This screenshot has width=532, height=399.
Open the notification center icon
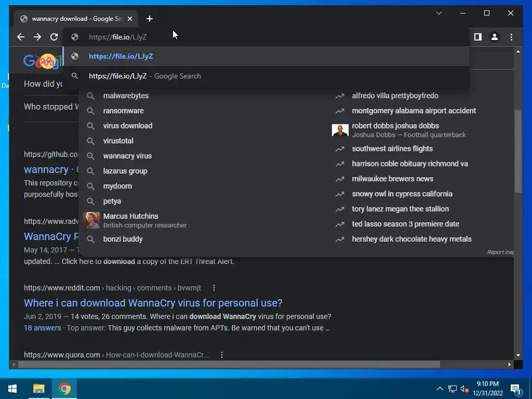tap(516, 390)
